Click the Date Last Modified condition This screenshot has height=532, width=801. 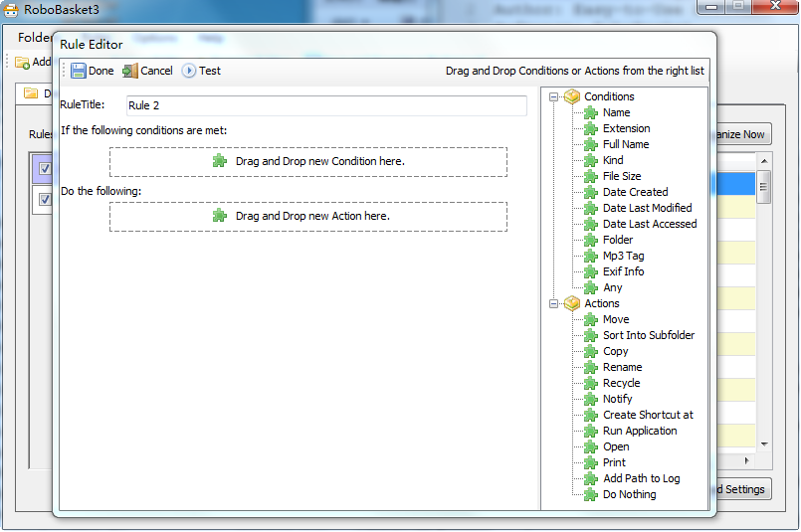pyautogui.click(x=647, y=208)
